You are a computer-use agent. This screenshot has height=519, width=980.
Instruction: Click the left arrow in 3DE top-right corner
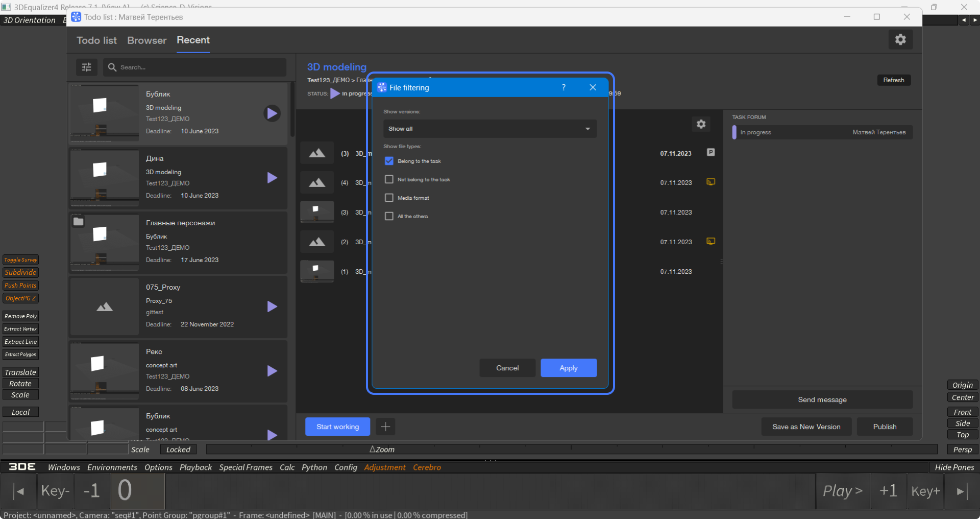click(x=963, y=20)
